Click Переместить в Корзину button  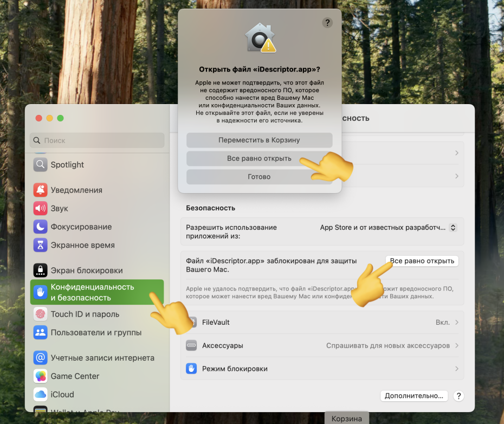tap(260, 140)
